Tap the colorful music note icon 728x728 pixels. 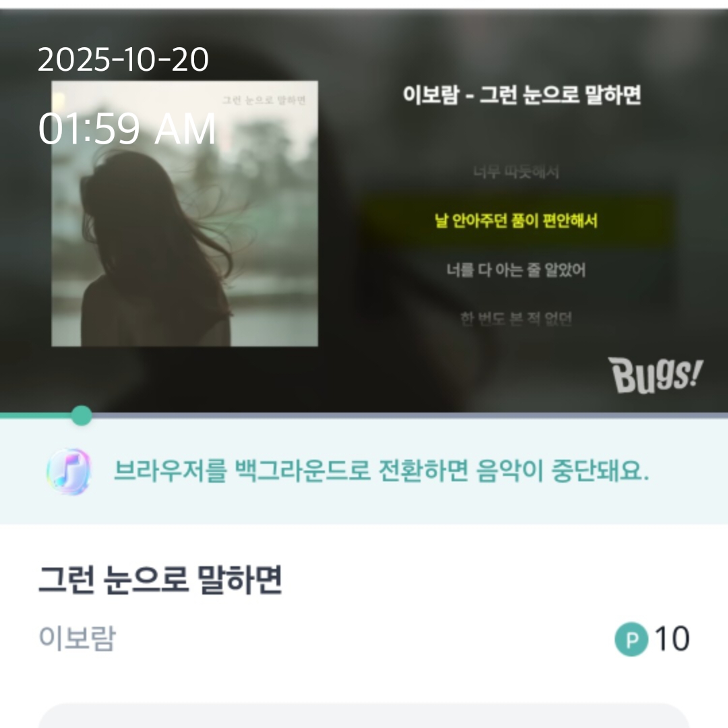(69, 471)
